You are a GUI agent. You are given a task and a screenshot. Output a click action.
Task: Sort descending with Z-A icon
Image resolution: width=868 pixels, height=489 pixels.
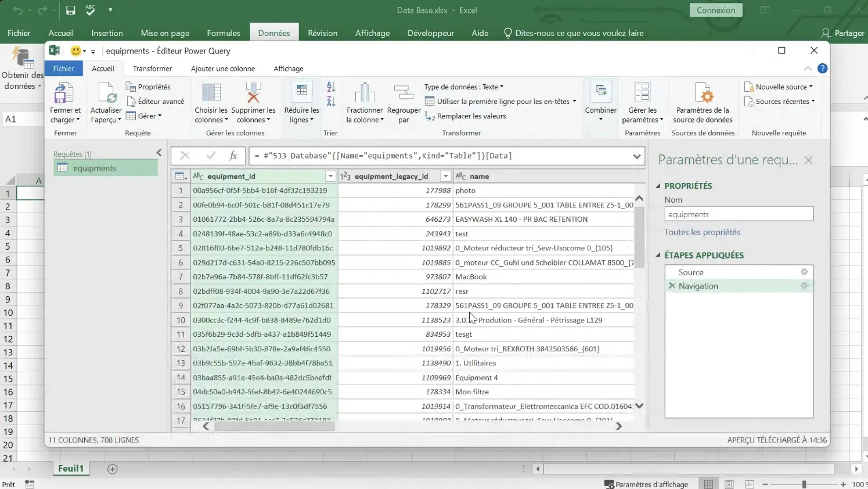point(331,101)
